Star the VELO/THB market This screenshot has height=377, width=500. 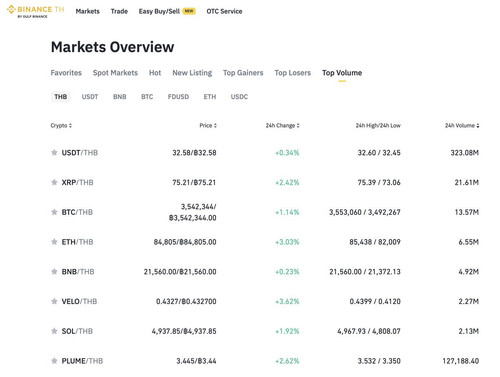pyautogui.click(x=54, y=301)
